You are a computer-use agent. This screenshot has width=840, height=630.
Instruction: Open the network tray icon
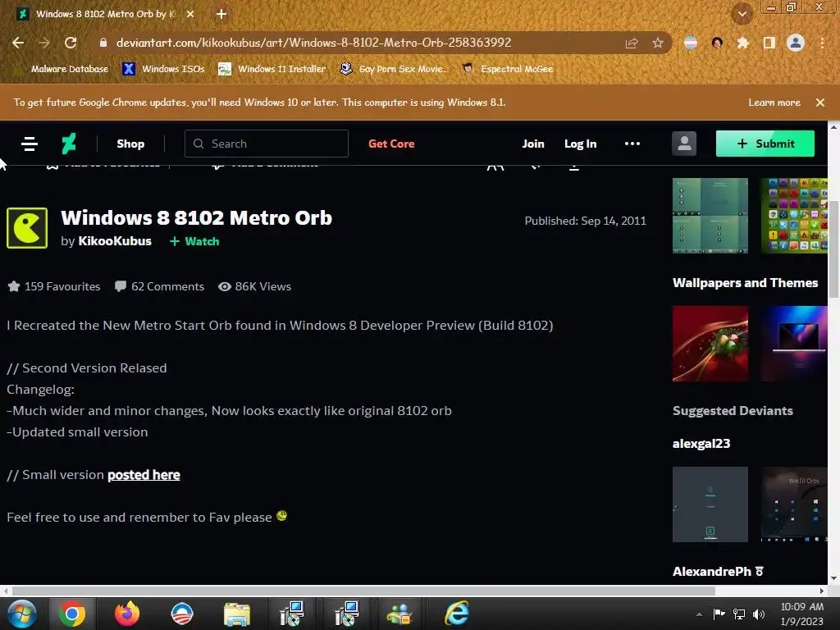tap(739, 614)
